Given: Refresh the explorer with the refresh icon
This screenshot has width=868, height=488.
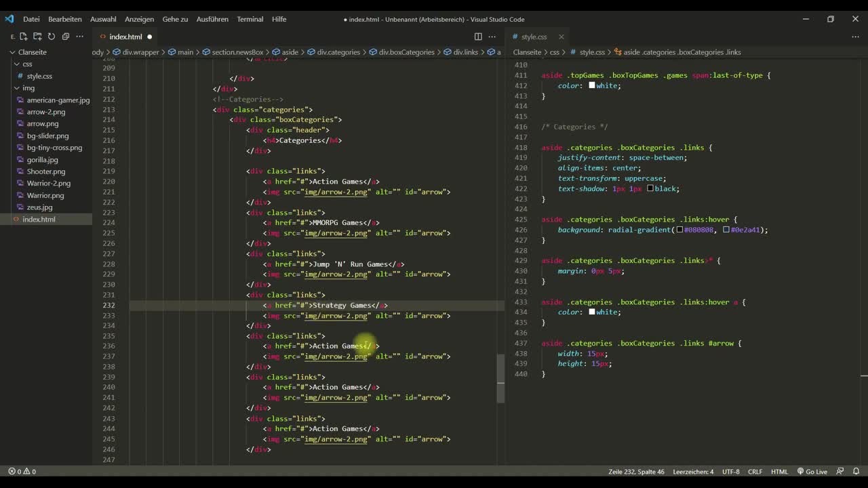Looking at the screenshot, I should (x=52, y=37).
